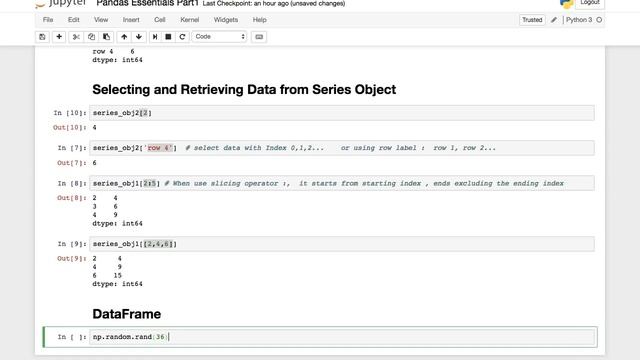Click the DataFrame heading
This screenshot has width=640, height=360.
(127, 314)
